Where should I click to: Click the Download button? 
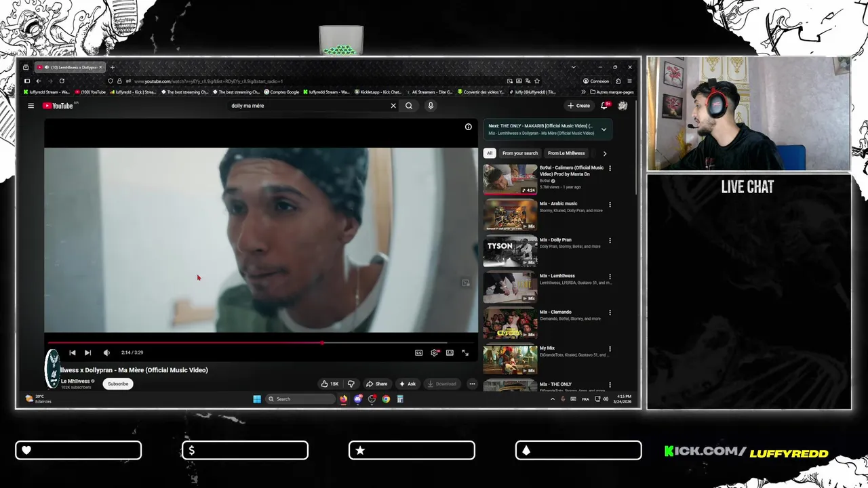tap(441, 384)
